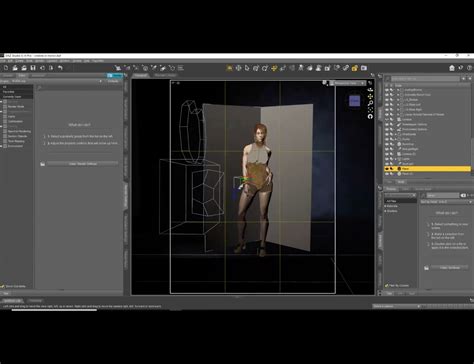Open the Select a Lesson dropdown
This screenshot has height=364, width=474.
tap(396, 306)
